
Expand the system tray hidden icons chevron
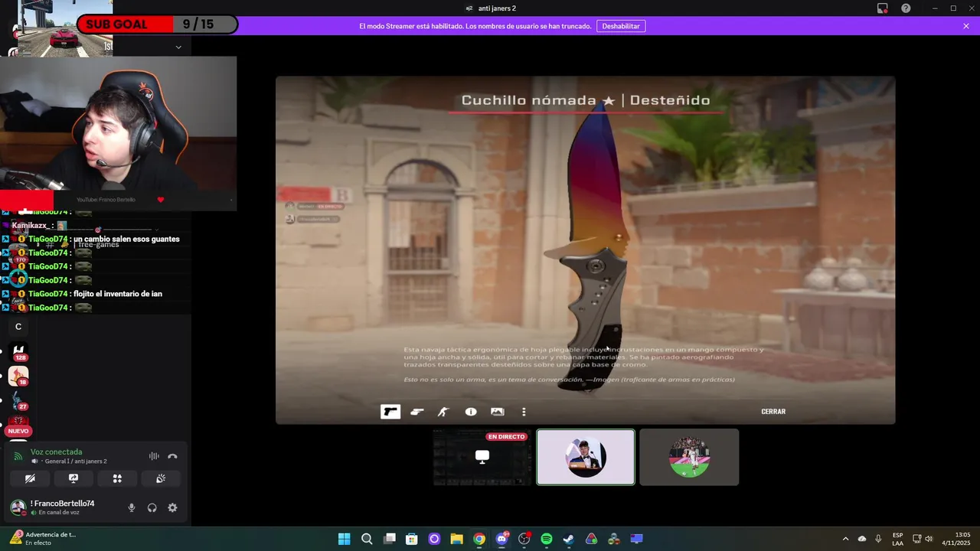(x=845, y=539)
